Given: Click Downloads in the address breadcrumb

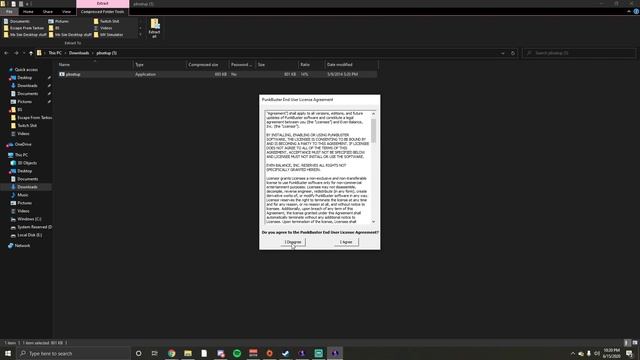Looking at the screenshot, I should (79, 53).
